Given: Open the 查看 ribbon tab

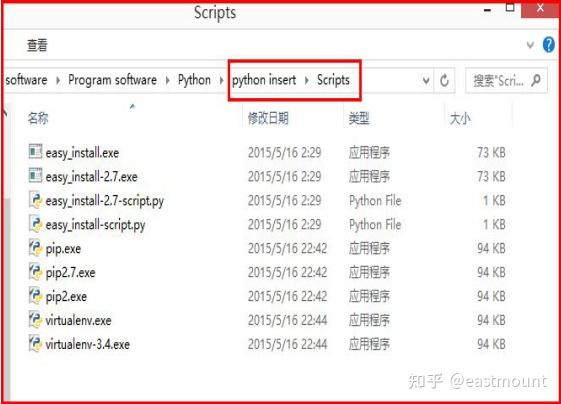Looking at the screenshot, I should [37, 45].
